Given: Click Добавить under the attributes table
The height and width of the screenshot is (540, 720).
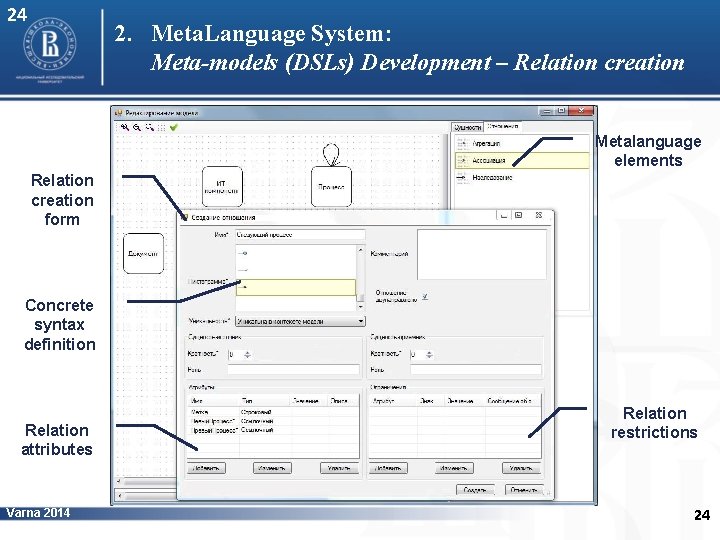Looking at the screenshot, I should pyautogui.click(x=206, y=468).
